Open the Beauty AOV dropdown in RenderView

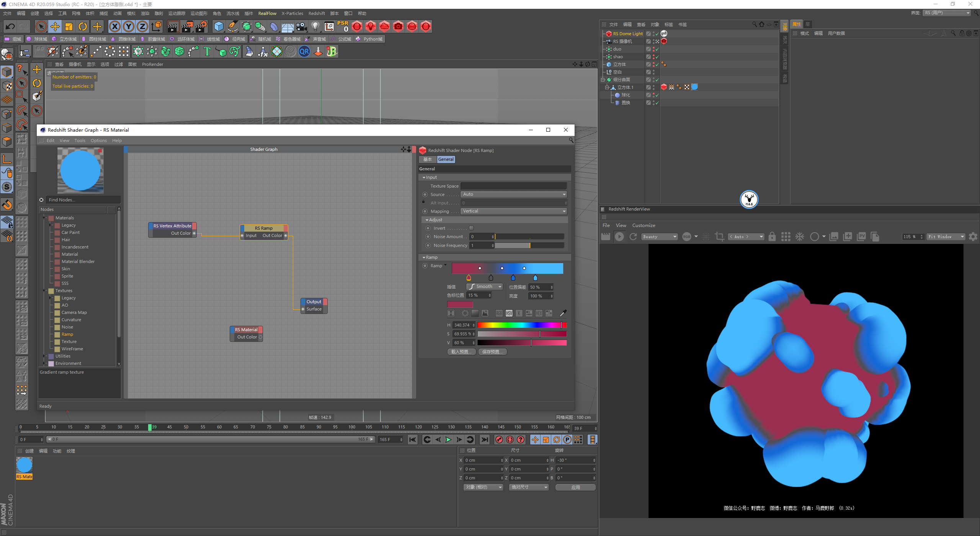[x=659, y=237]
